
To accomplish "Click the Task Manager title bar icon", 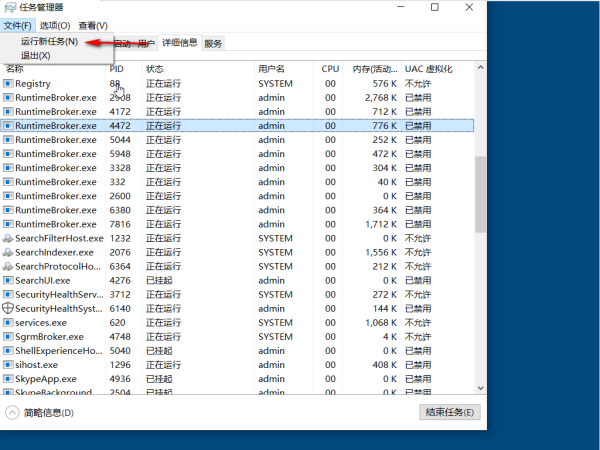I will (9, 8).
